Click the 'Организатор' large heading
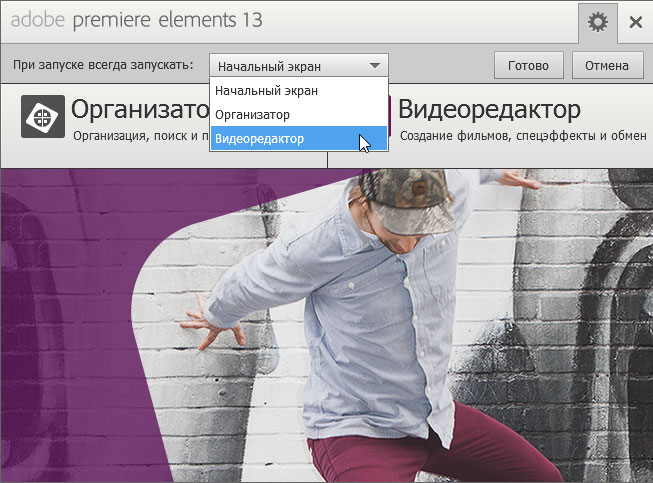 coord(140,110)
